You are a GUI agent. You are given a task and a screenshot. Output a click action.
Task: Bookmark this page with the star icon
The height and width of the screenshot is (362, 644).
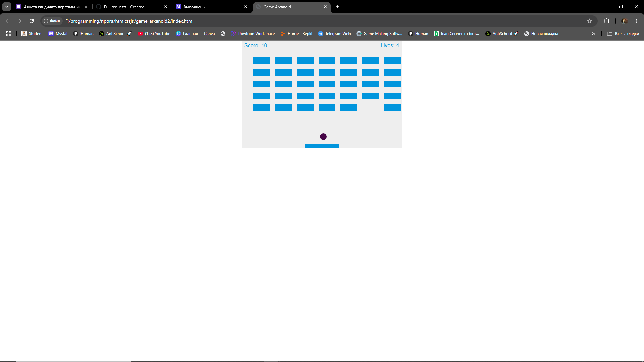pos(590,21)
